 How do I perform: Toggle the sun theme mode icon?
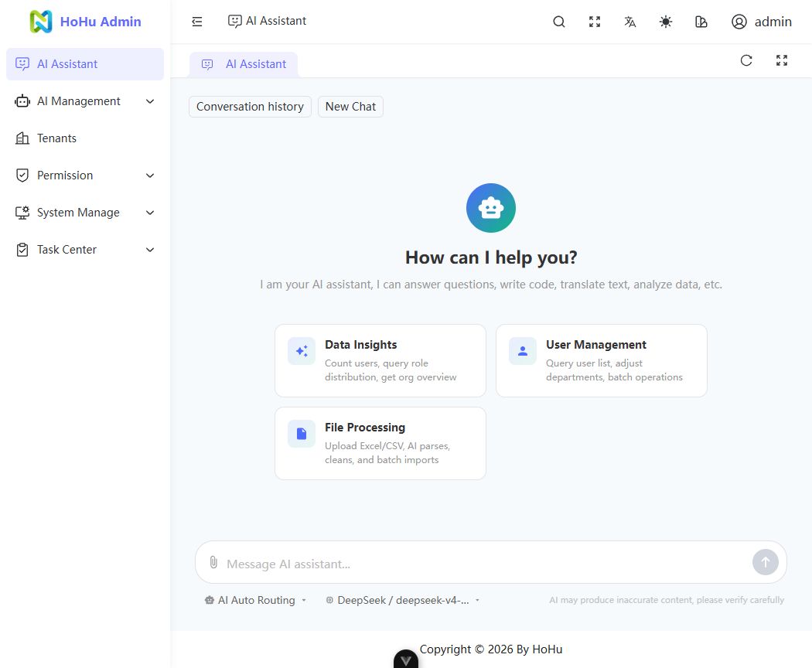coord(665,21)
